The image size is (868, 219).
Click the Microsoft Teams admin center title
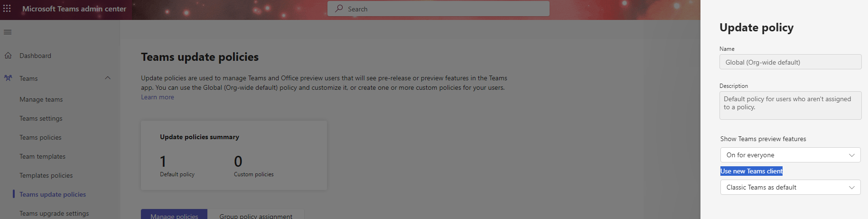pyautogui.click(x=74, y=9)
